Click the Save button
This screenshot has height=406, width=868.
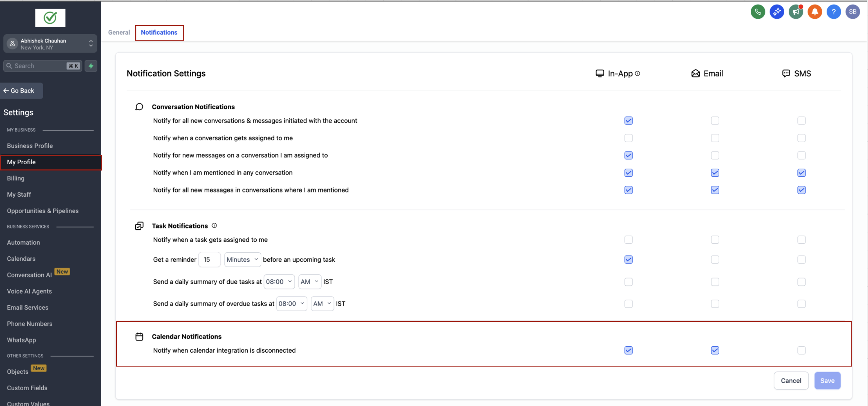827,381
